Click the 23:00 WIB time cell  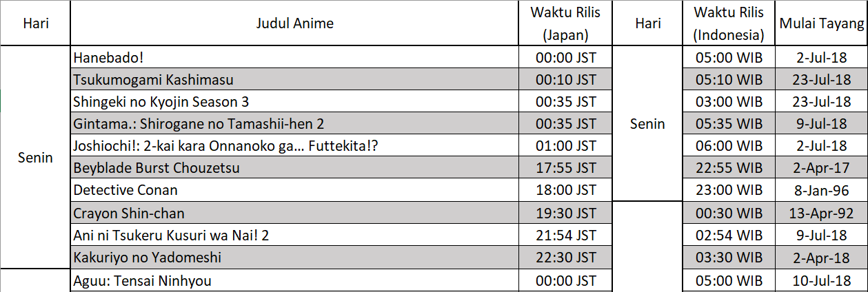[729, 190]
